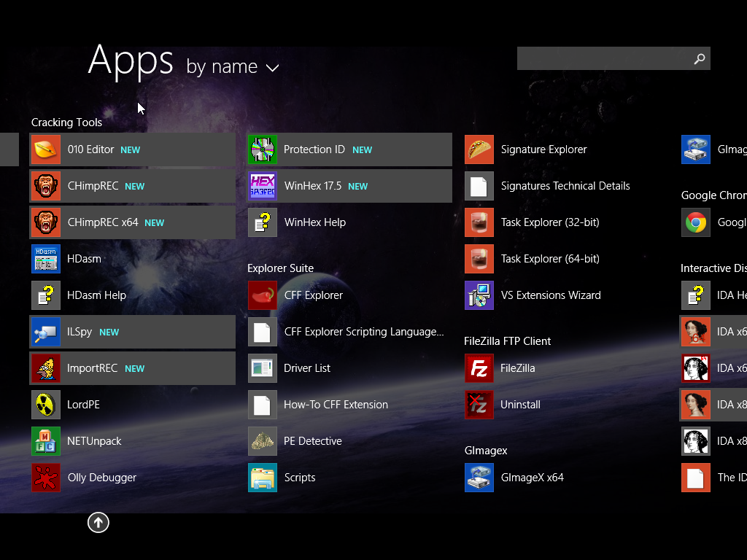
Task: Click the 'NETUnpack' label text
Action: pyautogui.click(x=94, y=441)
